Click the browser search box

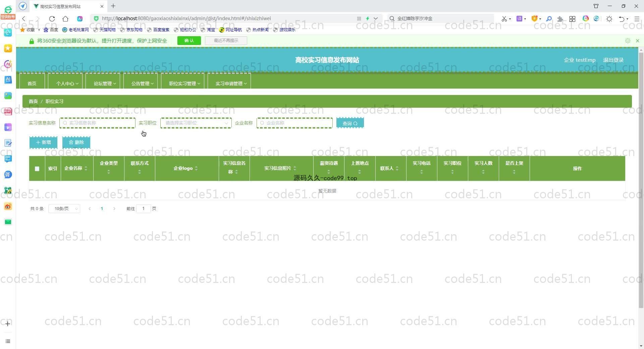pyautogui.click(x=440, y=18)
